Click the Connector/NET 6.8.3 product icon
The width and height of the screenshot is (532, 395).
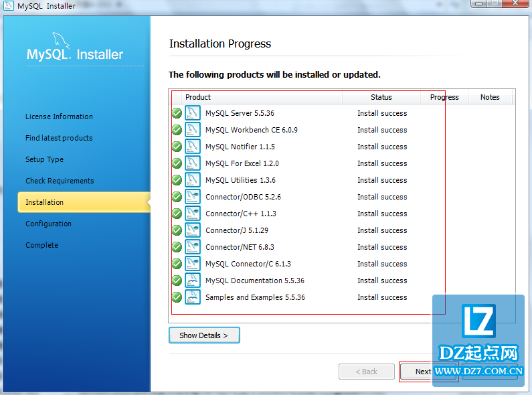tap(192, 247)
